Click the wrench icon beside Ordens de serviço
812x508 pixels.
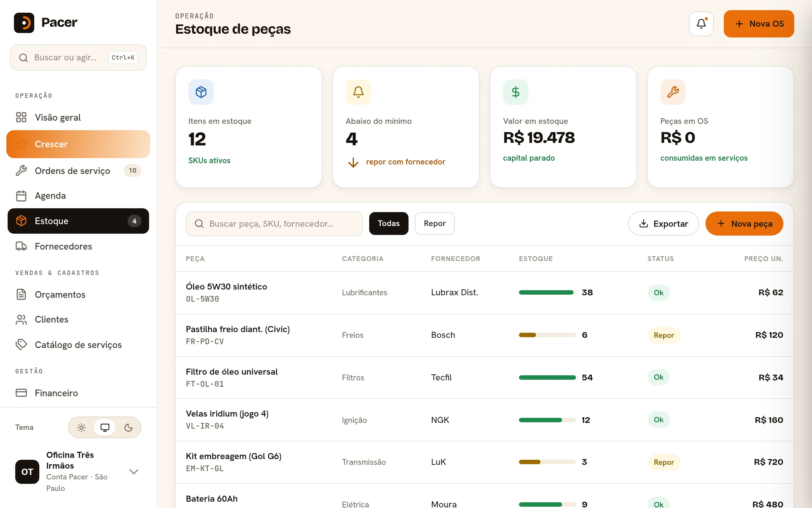click(x=21, y=171)
